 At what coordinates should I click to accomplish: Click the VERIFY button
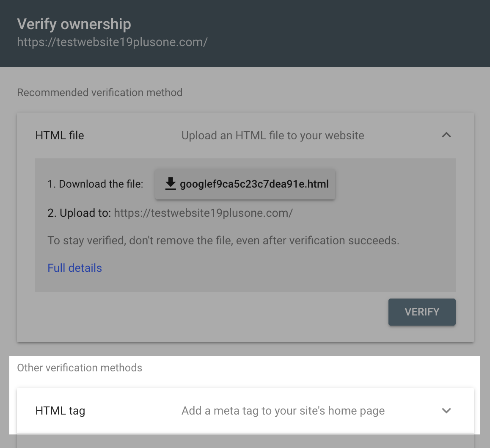click(421, 312)
